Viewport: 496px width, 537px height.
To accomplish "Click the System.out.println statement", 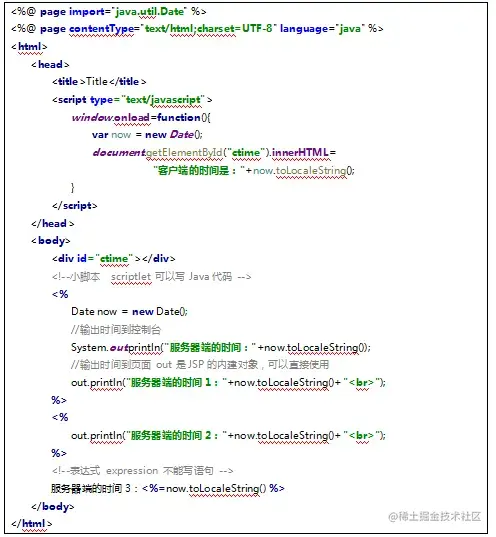I will pos(221,347).
